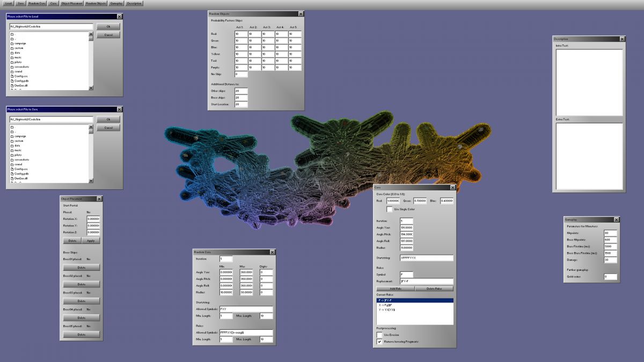Open the Gameplay panel from top toolbar
Image resolution: width=644 pixels, height=362 pixels.
[x=116, y=3]
